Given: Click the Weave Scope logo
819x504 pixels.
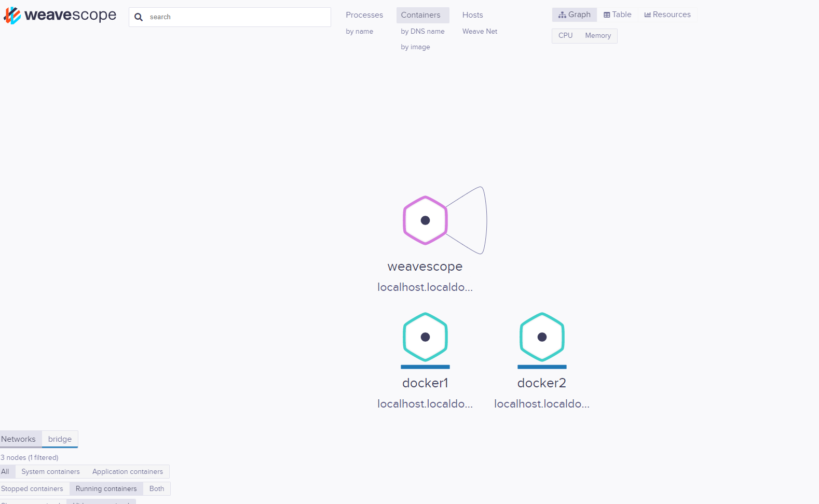Looking at the screenshot, I should [60, 16].
